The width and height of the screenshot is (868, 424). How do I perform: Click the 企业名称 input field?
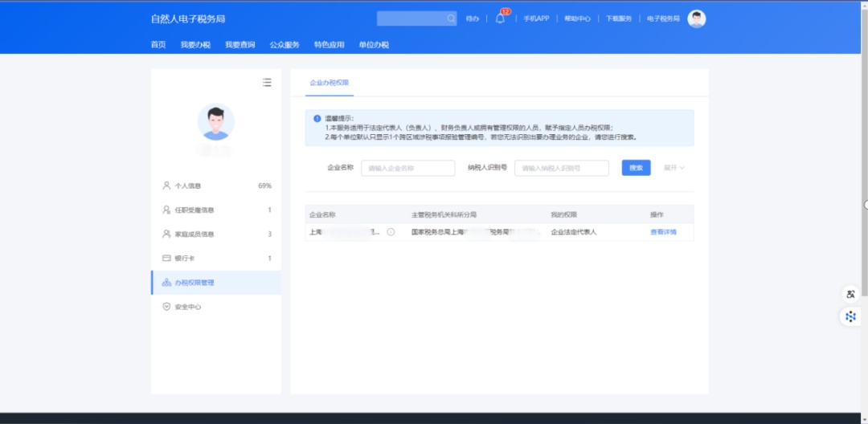pos(407,168)
